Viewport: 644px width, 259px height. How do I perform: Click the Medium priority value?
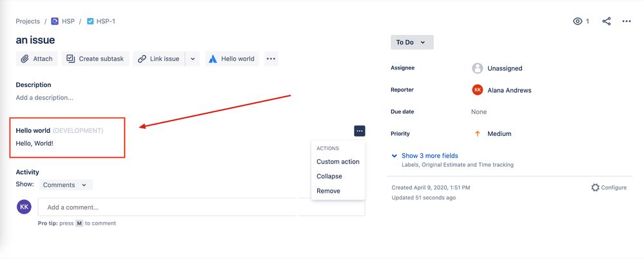click(x=500, y=134)
